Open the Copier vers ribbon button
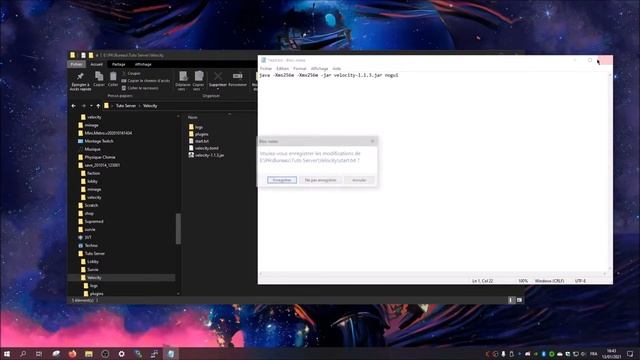Screen dimensions: 640x360 [198, 80]
